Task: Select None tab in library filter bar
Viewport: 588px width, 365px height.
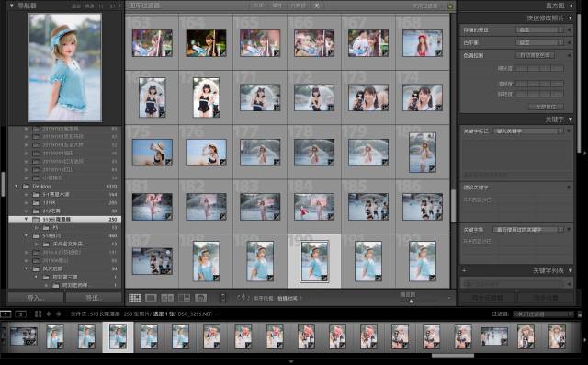Action: point(317,6)
